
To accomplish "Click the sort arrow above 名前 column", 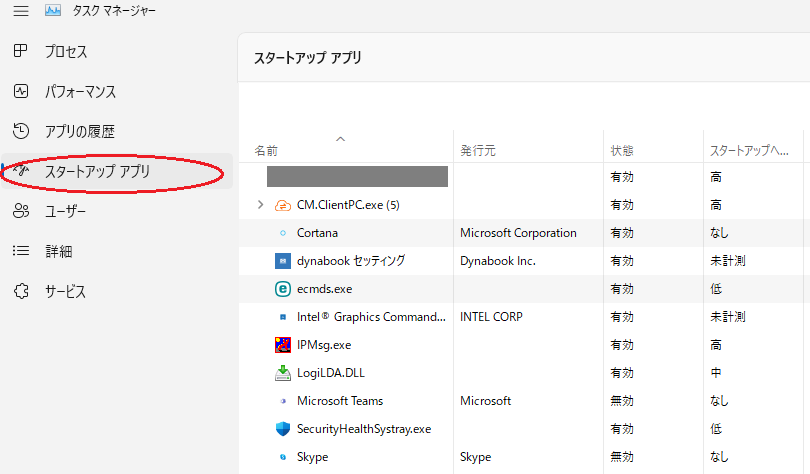I will click(x=340, y=139).
